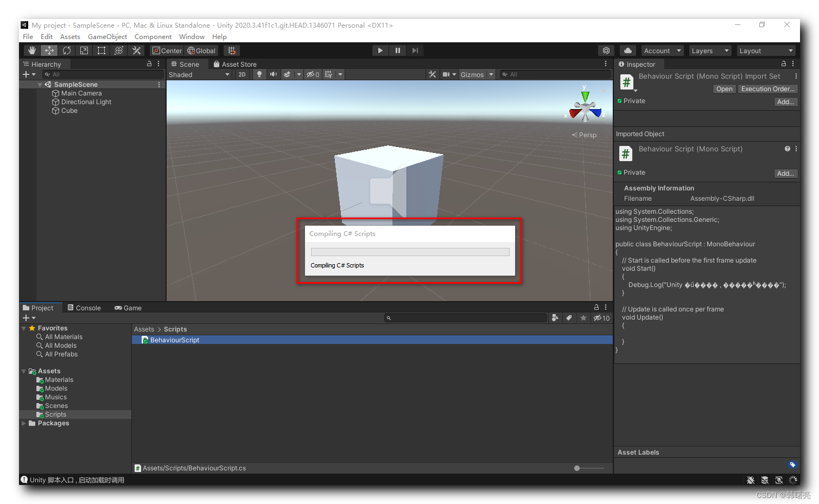
Task: Click the cloud services icon in the toolbar
Action: point(627,50)
